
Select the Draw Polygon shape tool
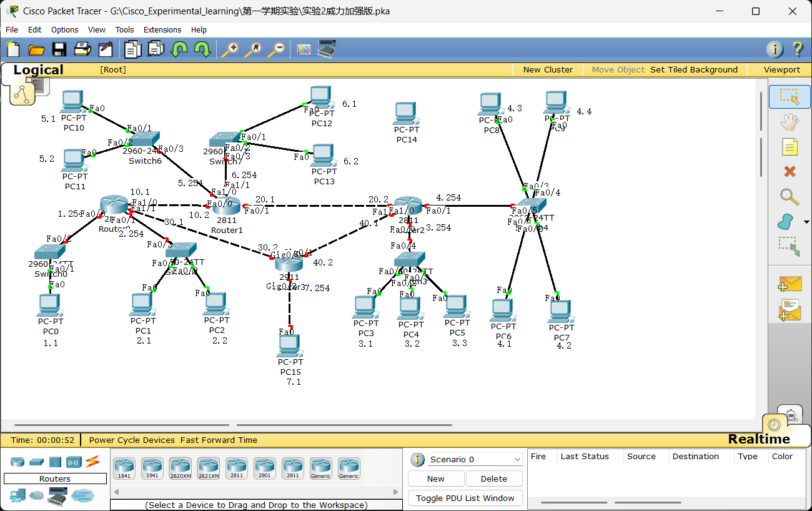tap(786, 221)
